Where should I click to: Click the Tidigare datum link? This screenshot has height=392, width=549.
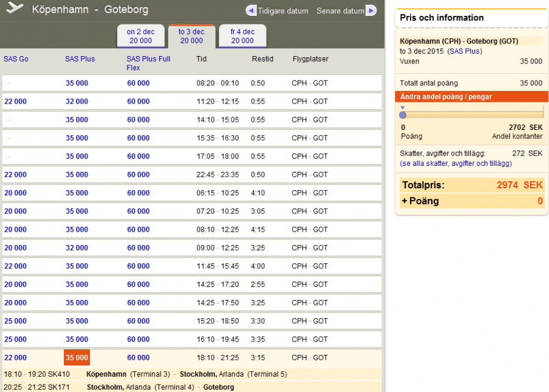pyautogui.click(x=283, y=11)
